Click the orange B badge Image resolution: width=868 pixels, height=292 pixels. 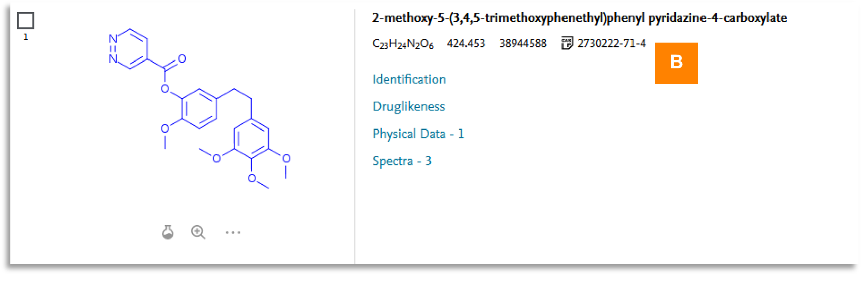(x=676, y=63)
